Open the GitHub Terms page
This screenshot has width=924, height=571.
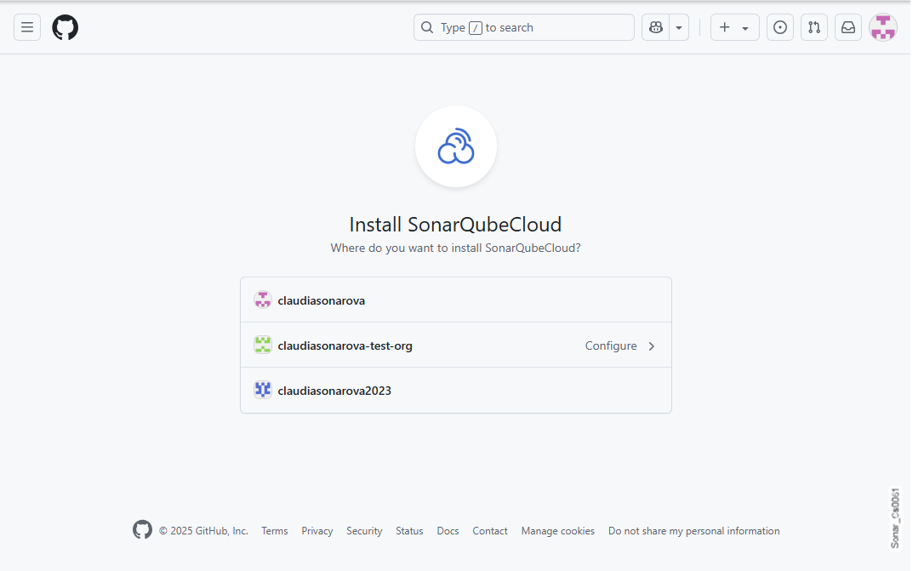[274, 530]
